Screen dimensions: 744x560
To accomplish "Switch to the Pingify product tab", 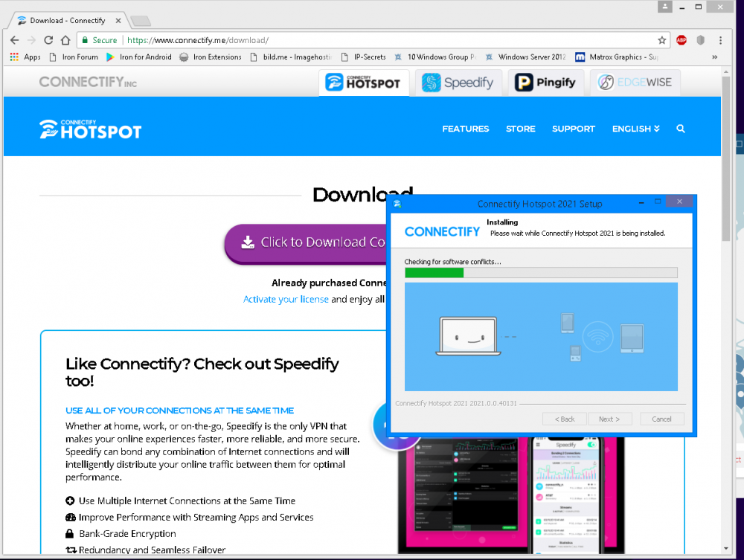I will pyautogui.click(x=546, y=83).
